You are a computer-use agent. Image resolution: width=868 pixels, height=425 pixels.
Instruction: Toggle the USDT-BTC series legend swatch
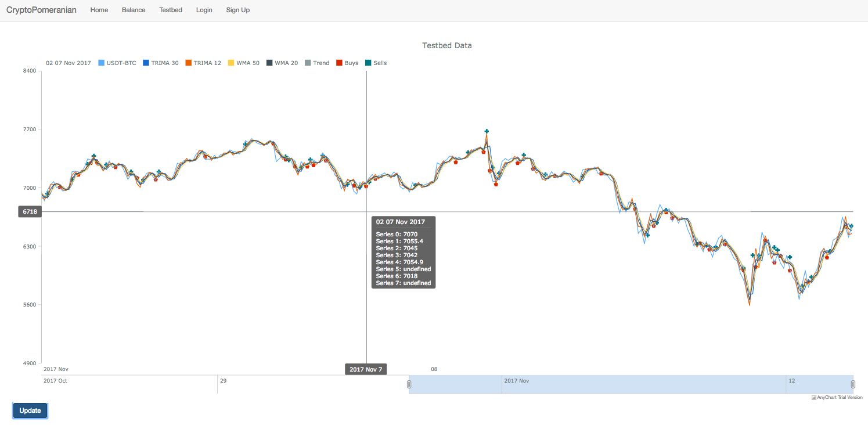[x=102, y=63]
